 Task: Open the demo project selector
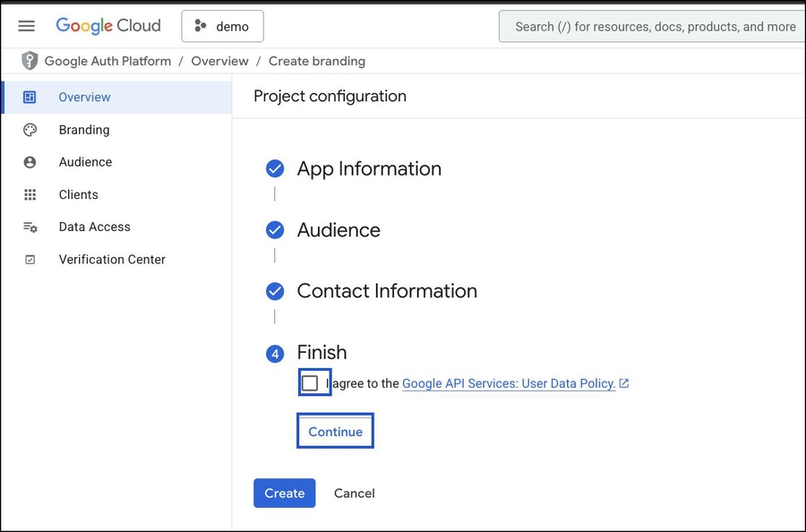pyautogui.click(x=223, y=27)
